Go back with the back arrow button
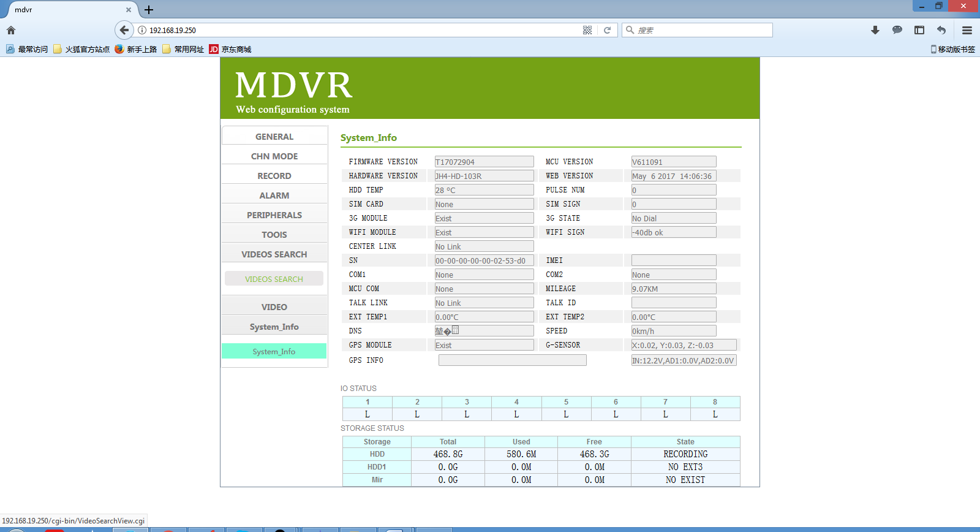This screenshot has height=532, width=980. tap(124, 30)
